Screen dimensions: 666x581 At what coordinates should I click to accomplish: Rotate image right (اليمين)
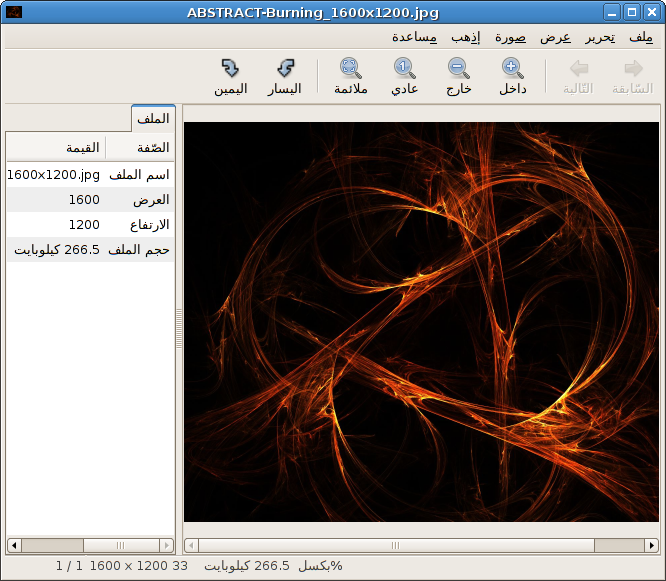tap(230, 76)
